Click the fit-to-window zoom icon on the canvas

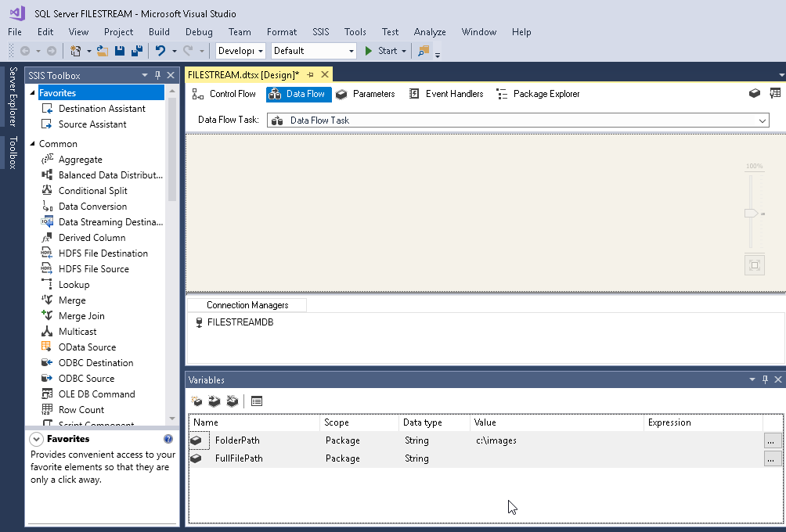(755, 265)
